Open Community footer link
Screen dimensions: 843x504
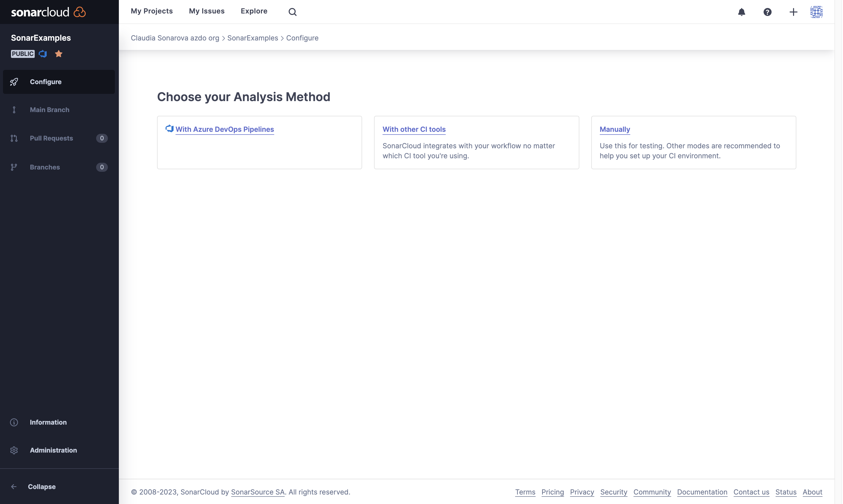[x=652, y=492]
